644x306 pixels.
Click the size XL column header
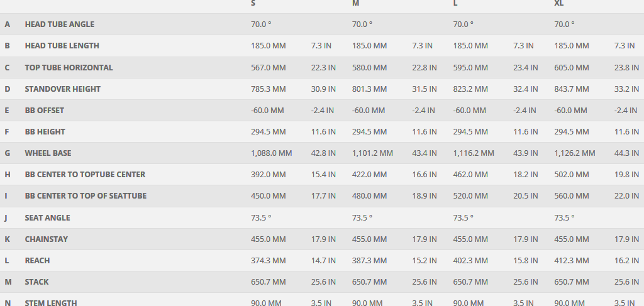[558, 3]
